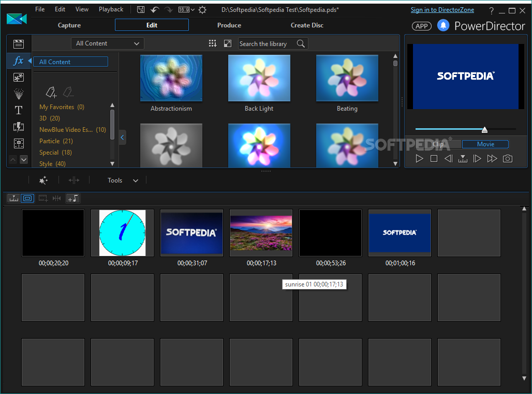Click the Magic Movie wizard icon
The image size is (532, 394).
tap(43, 180)
